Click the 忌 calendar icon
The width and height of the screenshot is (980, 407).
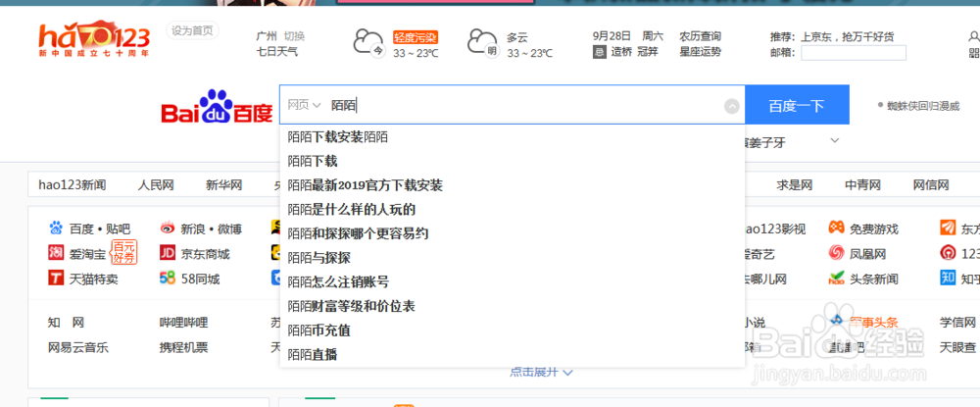pos(599,52)
